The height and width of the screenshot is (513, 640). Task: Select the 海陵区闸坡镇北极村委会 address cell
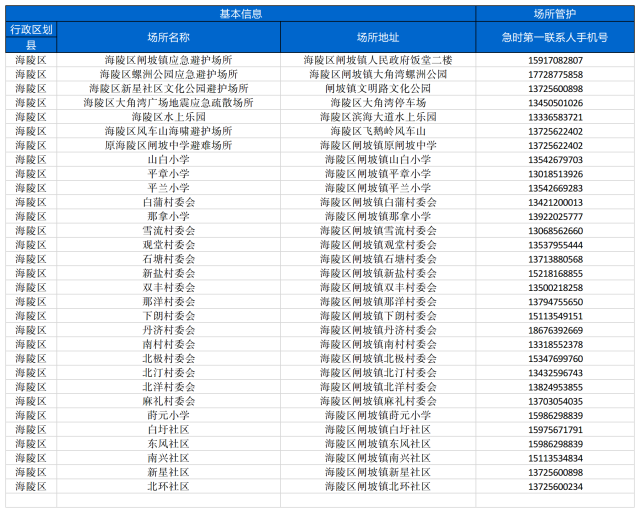[x=378, y=358]
